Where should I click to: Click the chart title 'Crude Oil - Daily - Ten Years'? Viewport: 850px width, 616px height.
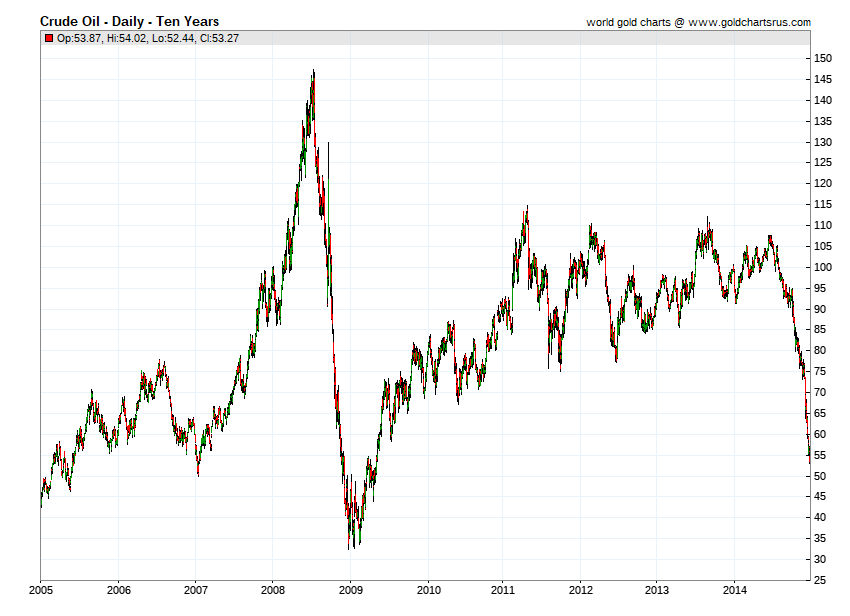tap(130, 22)
